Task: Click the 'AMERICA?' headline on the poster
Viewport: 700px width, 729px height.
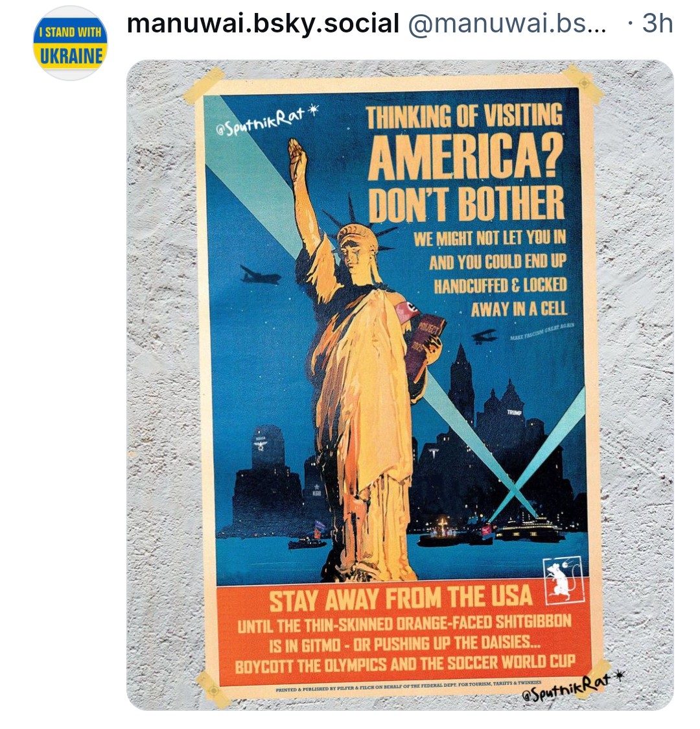Action: [465, 158]
